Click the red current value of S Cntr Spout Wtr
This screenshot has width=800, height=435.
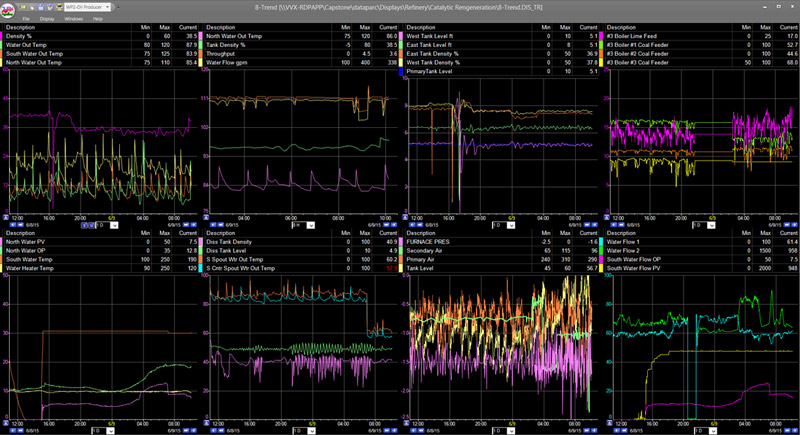pyautogui.click(x=391, y=268)
